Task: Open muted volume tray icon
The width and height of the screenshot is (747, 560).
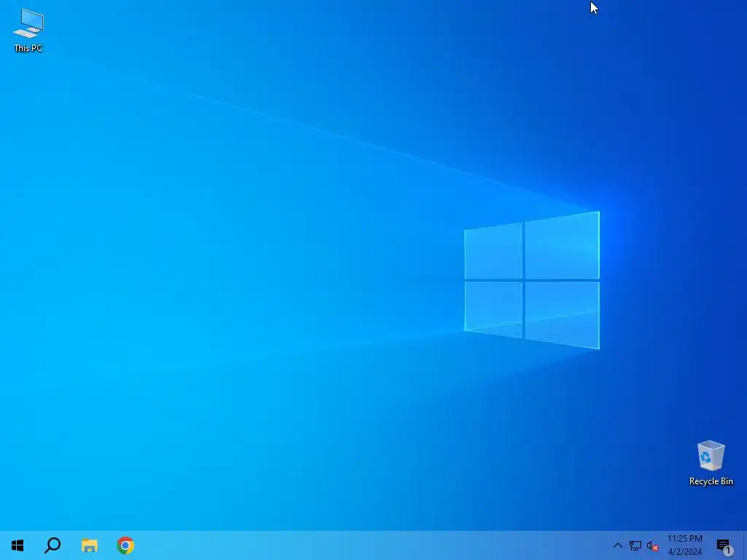Action: [653, 545]
